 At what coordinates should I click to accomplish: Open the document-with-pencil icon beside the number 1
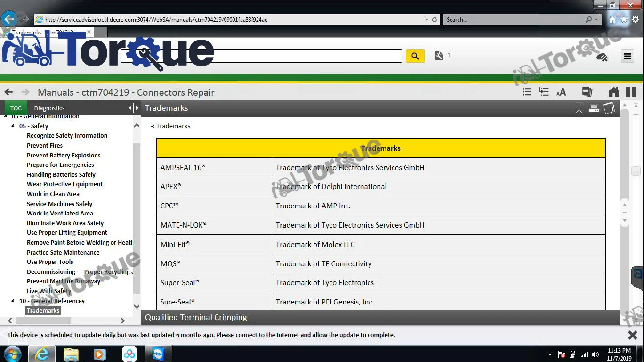tap(439, 56)
